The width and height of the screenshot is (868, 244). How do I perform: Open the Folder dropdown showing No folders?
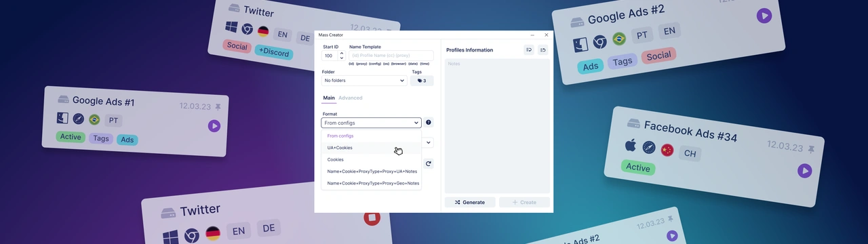(364, 81)
